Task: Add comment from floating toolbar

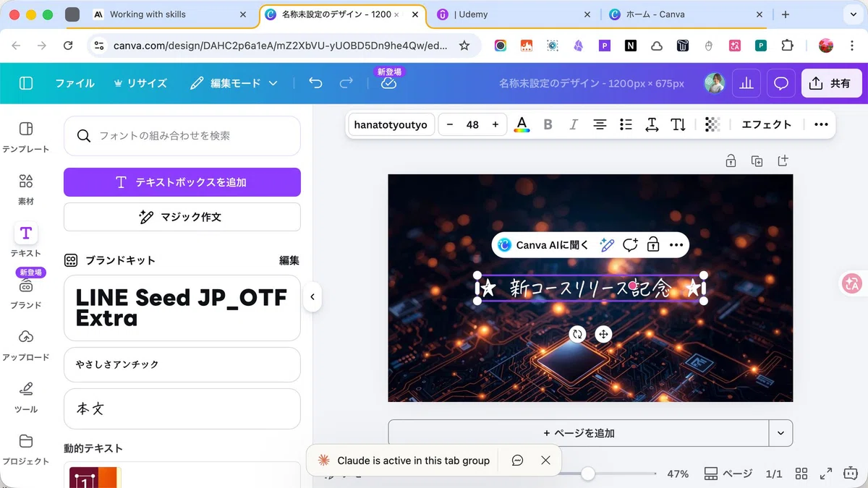Action: (x=630, y=245)
